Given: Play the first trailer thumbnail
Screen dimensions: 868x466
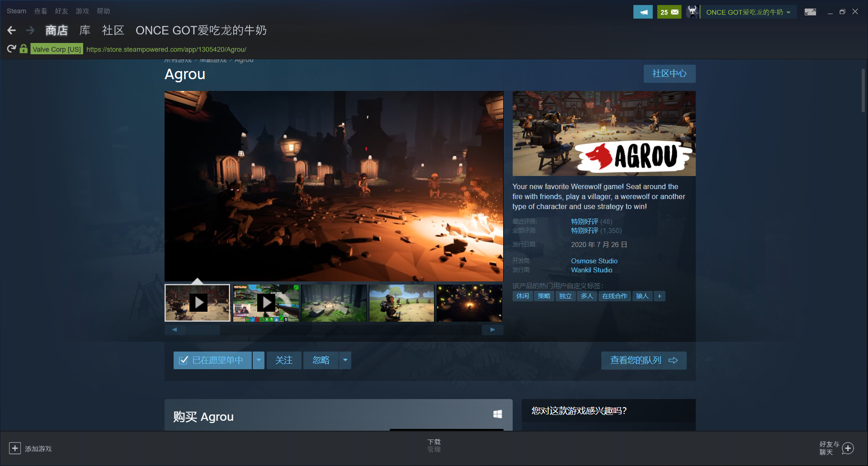Looking at the screenshot, I should 198,303.
